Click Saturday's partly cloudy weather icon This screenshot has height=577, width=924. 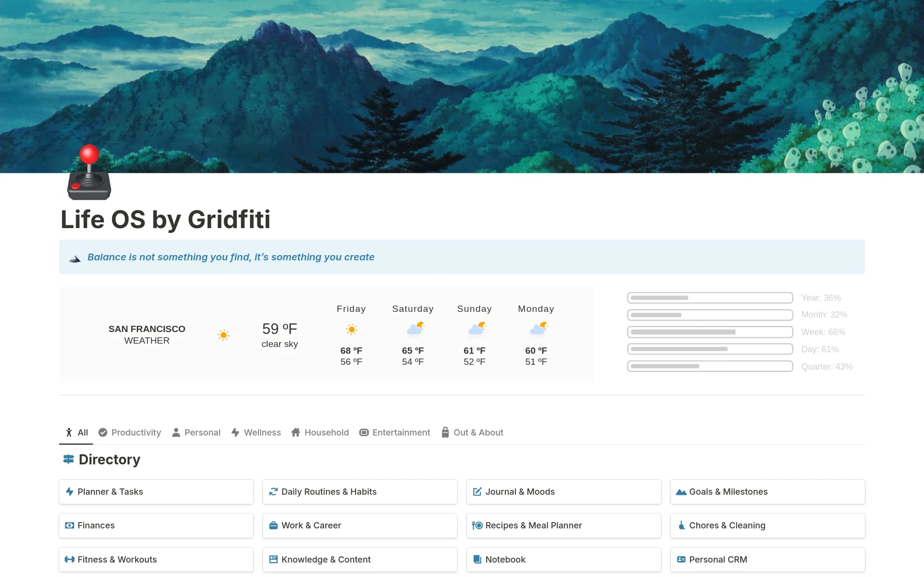pos(415,329)
